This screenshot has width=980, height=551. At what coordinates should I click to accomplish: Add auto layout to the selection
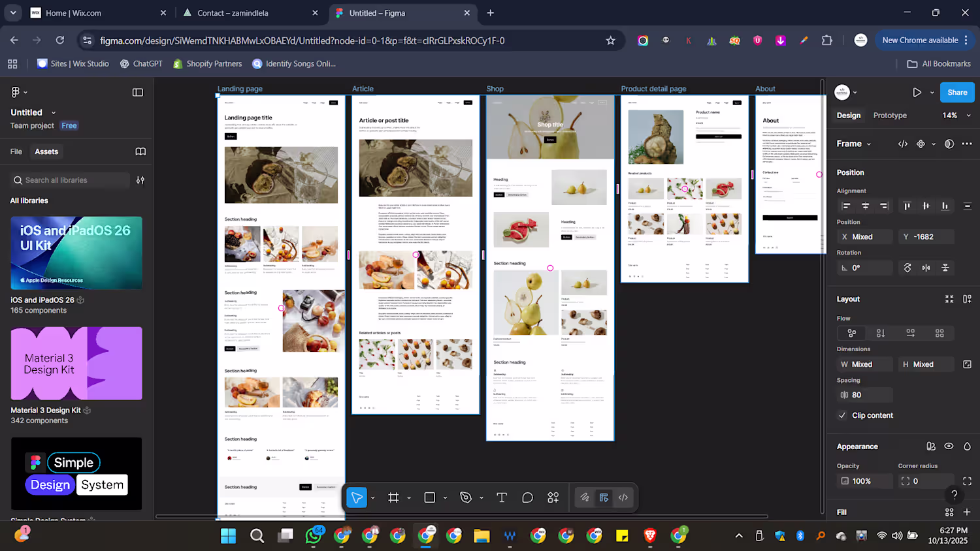click(967, 299)
